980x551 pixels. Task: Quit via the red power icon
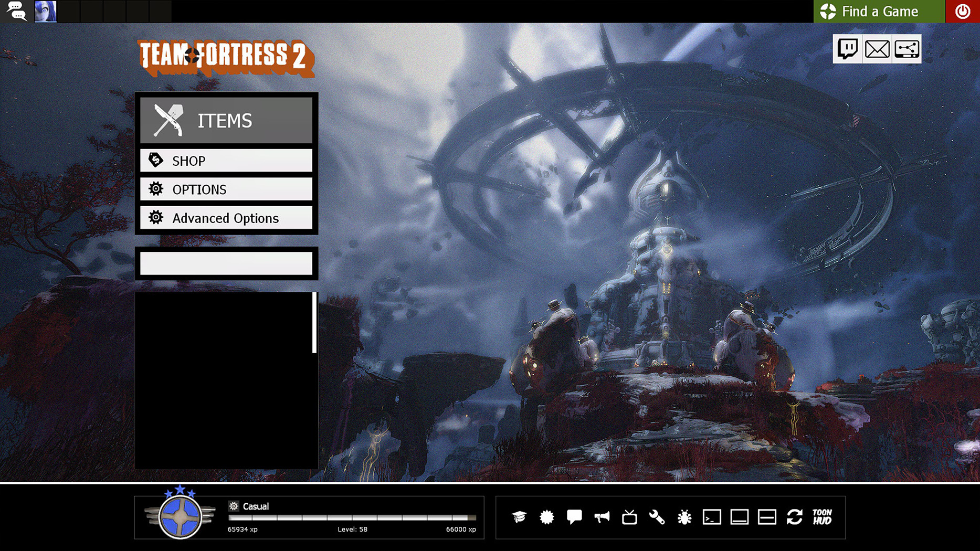pos(963,11)
